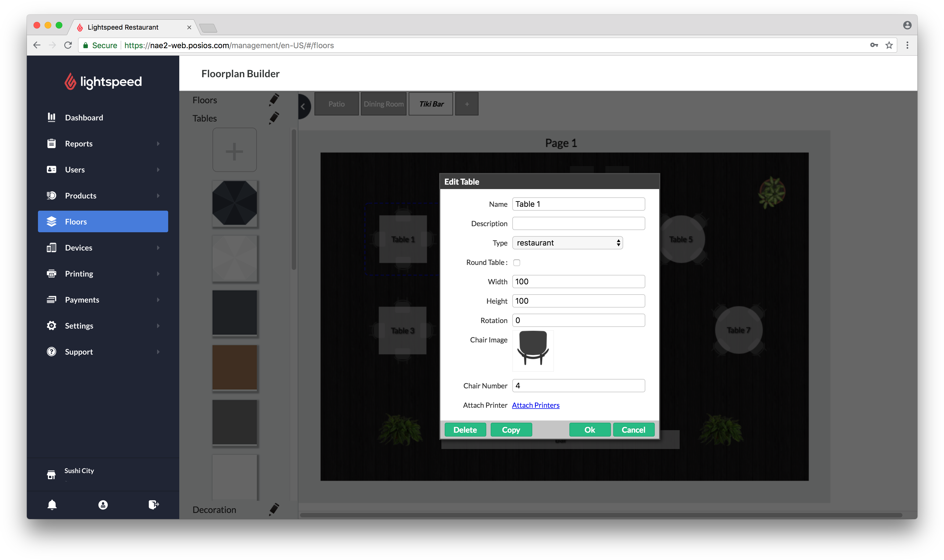Click the chair image in Edit Table
Viewport: 944px width, 560px height.
[x=533, y=350]
